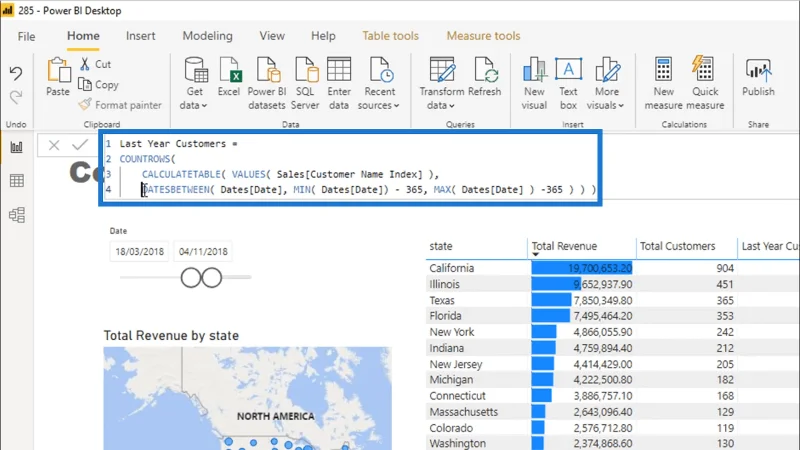Image resolution: width=800 pixels, height=450 pixels.
Task: Commit the formula with checkmark icon
Action: pyautogui.click(x=80, y=145)
